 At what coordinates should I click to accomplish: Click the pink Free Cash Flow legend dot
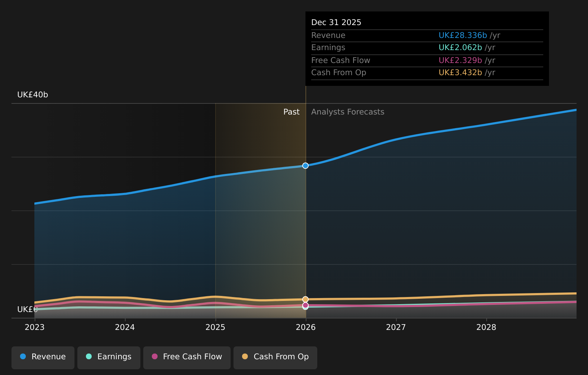(x=155, y=356)
